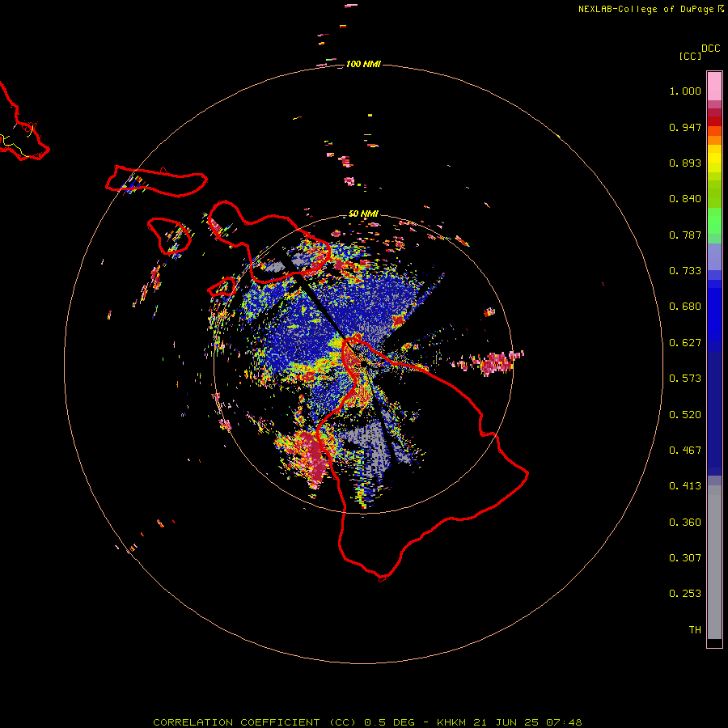The image size is (728, 728).
Task: Select the 0.413 scale value
Action: point(685,486)
